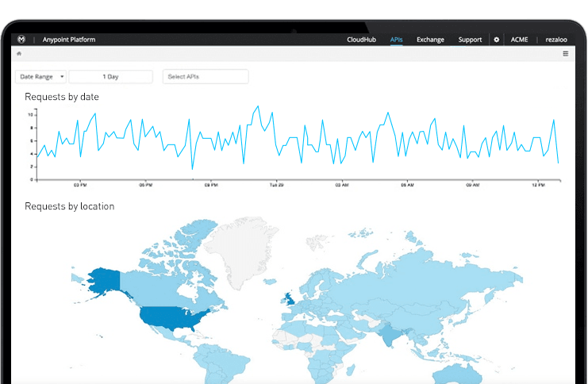Click the 'Requests by date' heading
588x384 pixels.
62,97
